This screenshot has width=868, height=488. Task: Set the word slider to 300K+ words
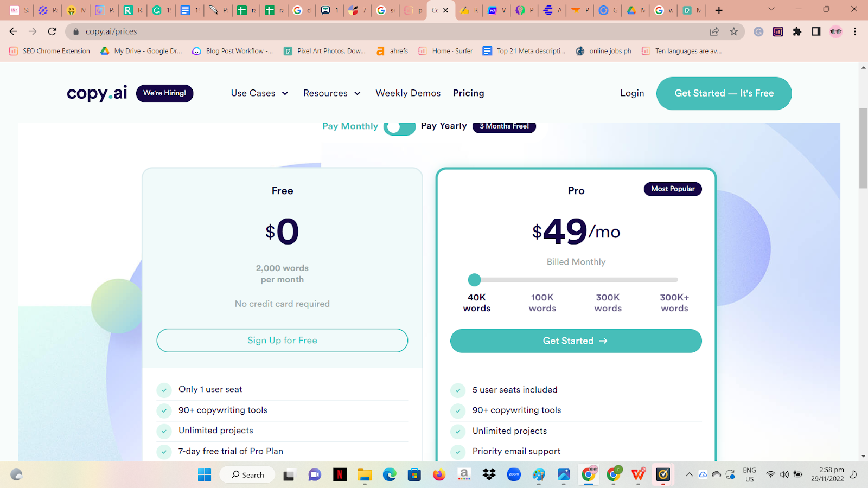click(674, 303)
